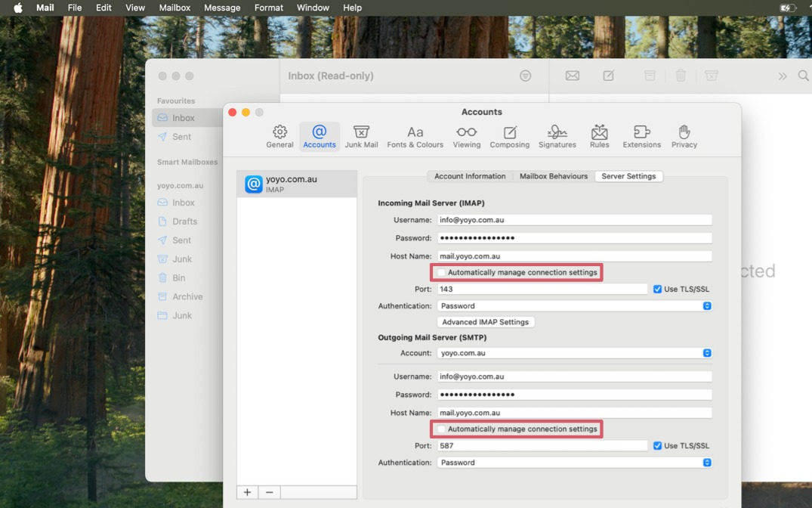Click the outgoing server Username field
The width and height of the screenshot is (812, 508).
pyautogui.click(x=574, y=376)
